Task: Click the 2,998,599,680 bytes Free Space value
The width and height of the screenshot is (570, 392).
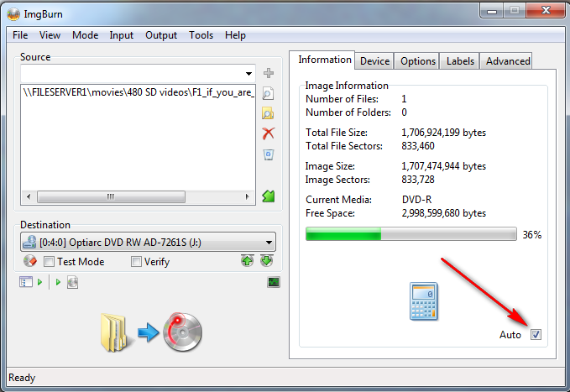Action: click(443, 213)
